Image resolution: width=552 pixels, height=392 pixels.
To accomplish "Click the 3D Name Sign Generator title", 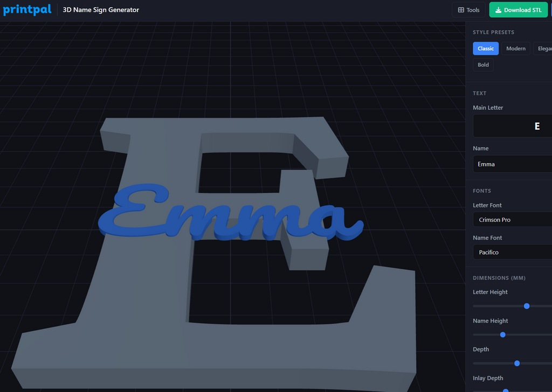I will coord(101,10).
